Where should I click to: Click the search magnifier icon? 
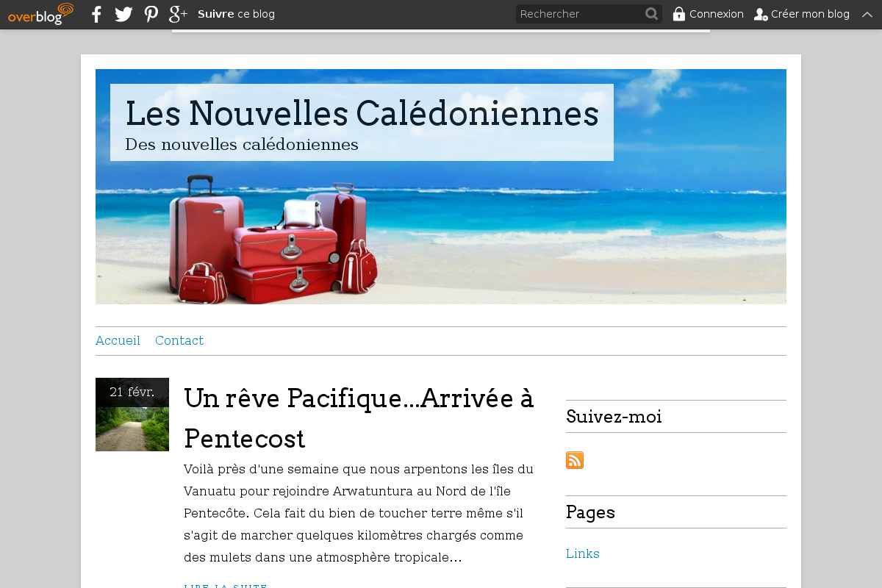tap(651, 14)
